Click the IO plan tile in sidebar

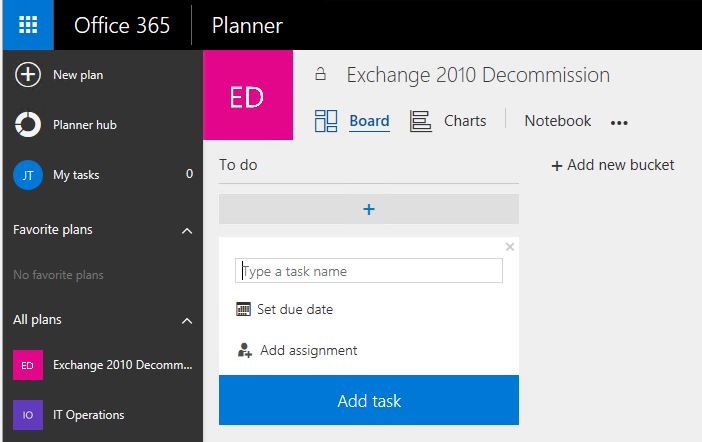pyautogui.click(x=28, y=415)
